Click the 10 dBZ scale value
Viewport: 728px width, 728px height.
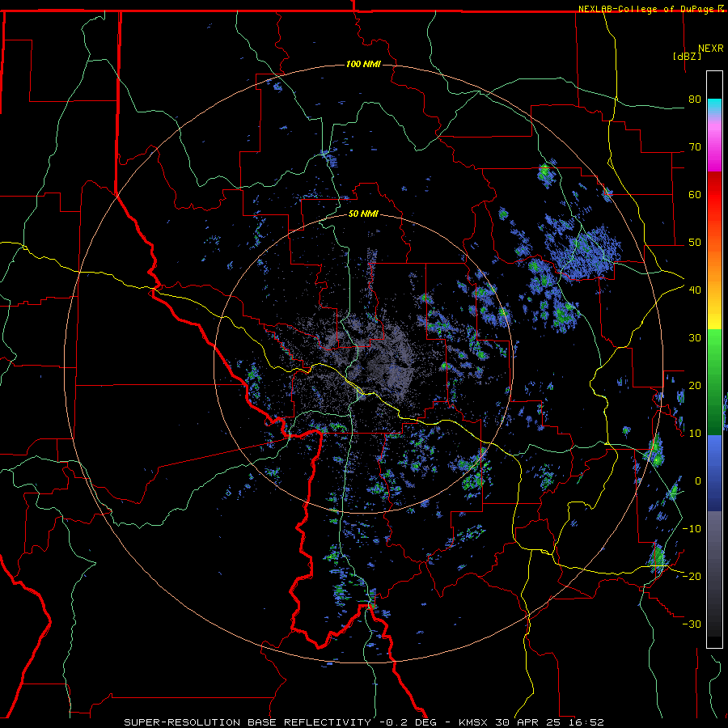[695, 434]
